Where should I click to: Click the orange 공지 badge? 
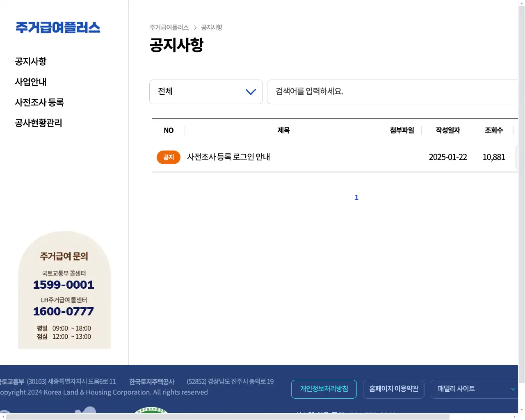point(168,157)
